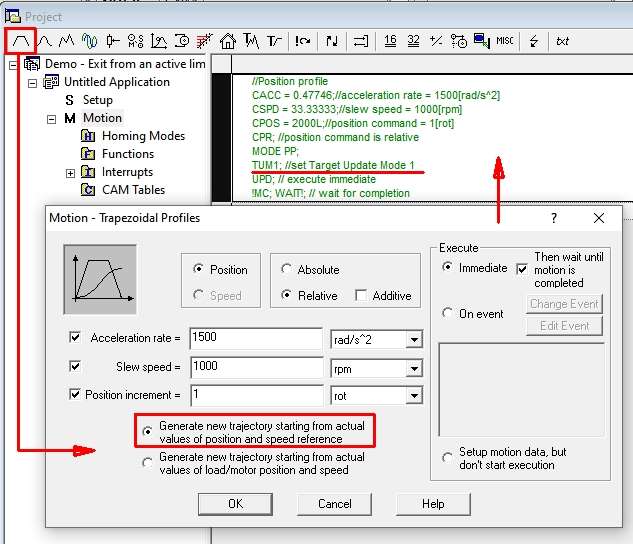Click the red striped-arrow toolbar icon
633x544 pixels.
coord(204,41)
